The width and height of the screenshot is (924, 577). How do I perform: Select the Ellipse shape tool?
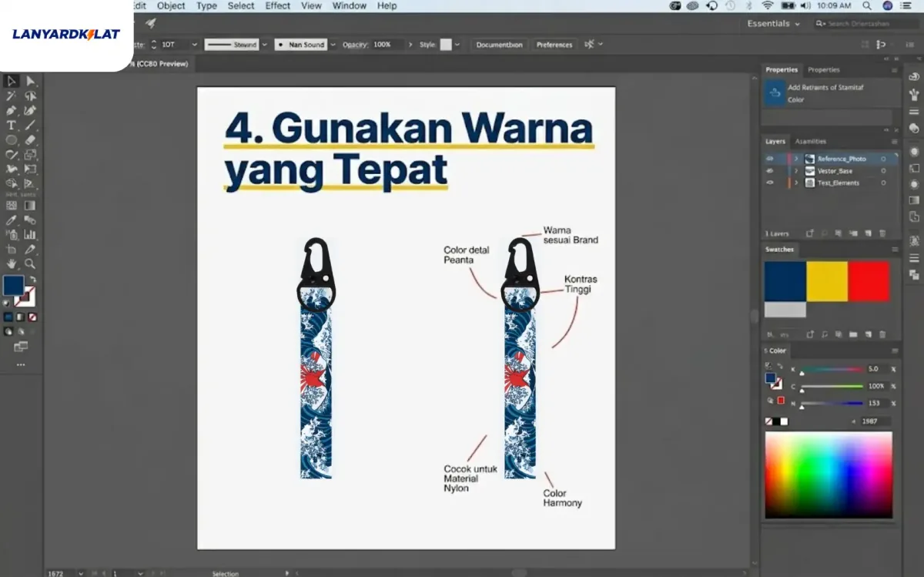pyautogui.click(x=12, y=140)
